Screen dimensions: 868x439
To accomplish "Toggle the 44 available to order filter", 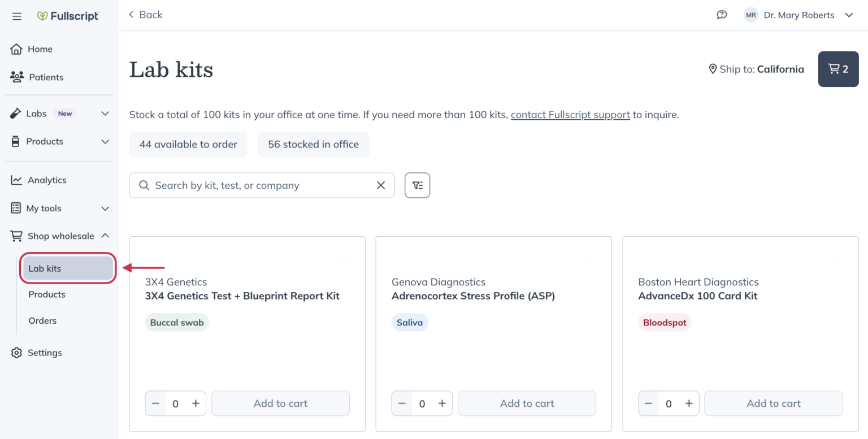I will coord(188,144).
